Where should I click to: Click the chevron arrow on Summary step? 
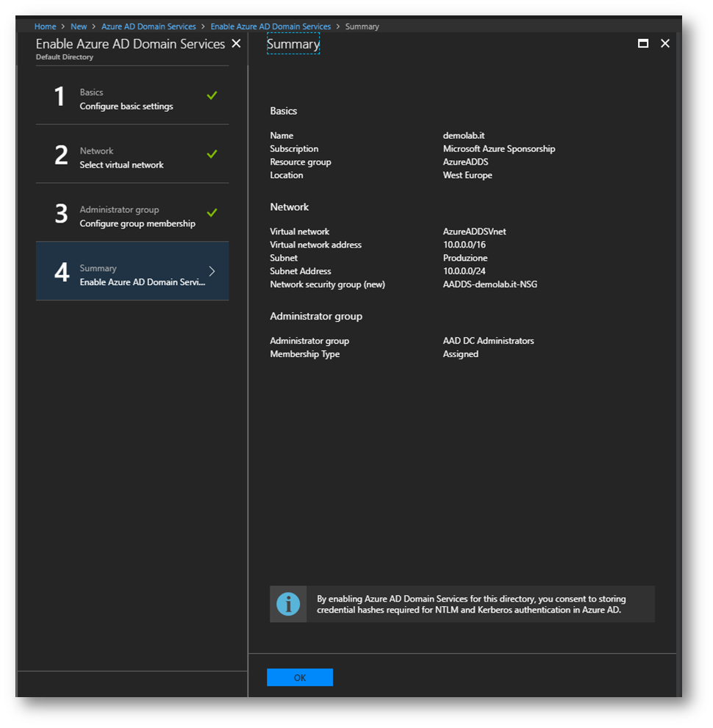(212, 271)
